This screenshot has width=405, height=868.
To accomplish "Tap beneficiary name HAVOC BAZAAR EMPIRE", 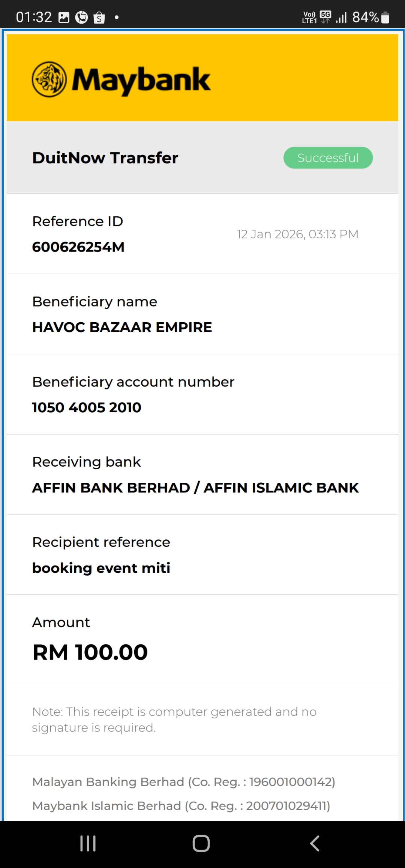I will (x=122, y=327).
